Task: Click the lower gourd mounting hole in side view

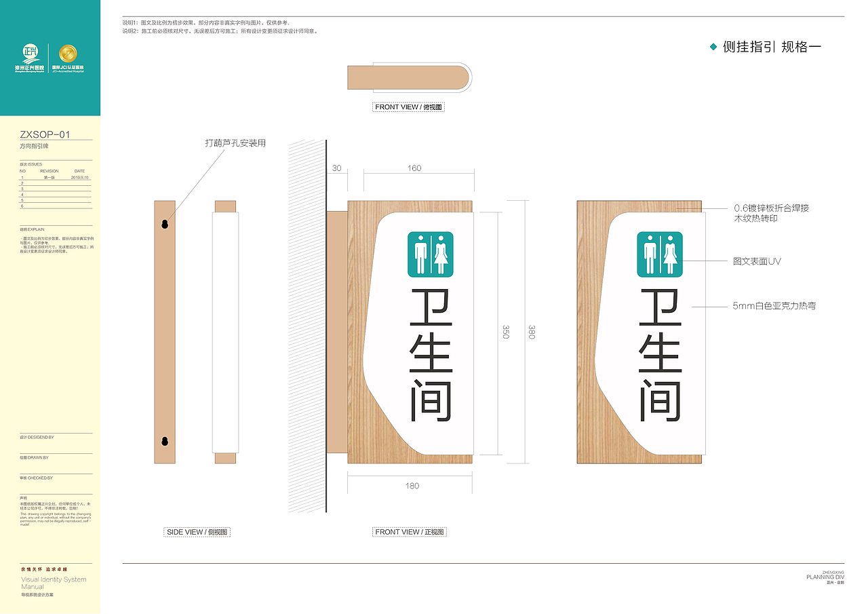Action: point(164,441)
